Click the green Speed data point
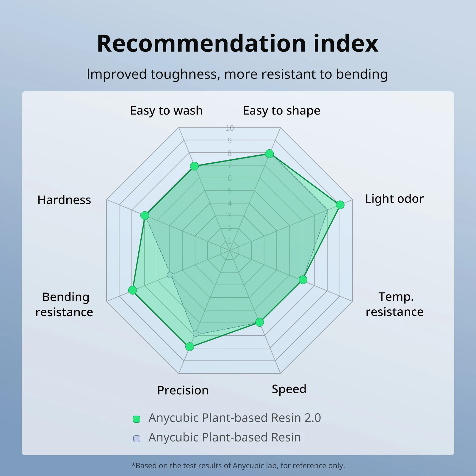The image size is (476, 476). [259, 322]
